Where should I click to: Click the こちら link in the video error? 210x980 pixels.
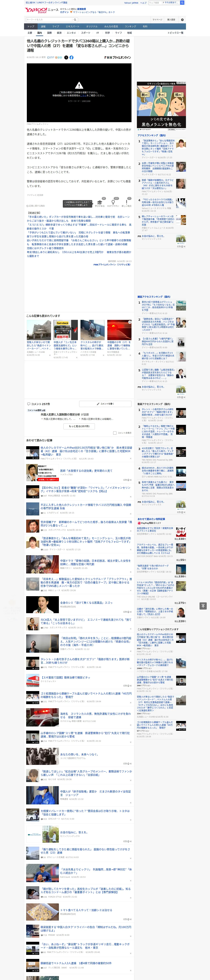[x=83, y=96]
